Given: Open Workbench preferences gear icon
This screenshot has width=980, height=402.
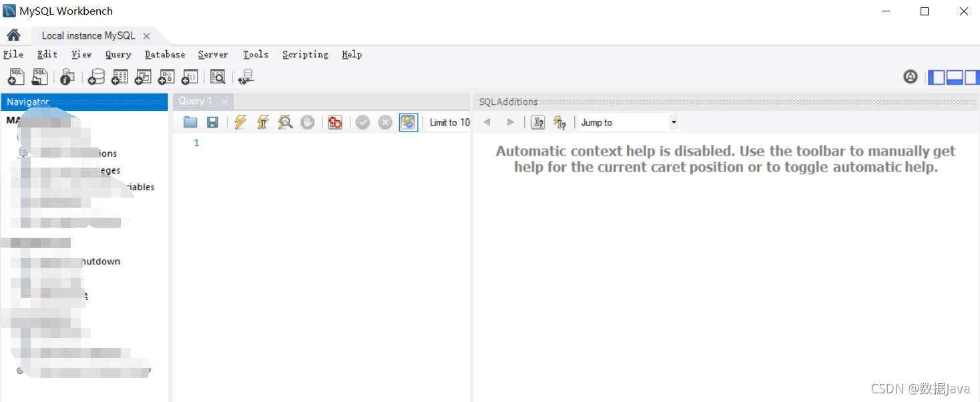Looking at the screenshot, I should click(x=911, y=77).
